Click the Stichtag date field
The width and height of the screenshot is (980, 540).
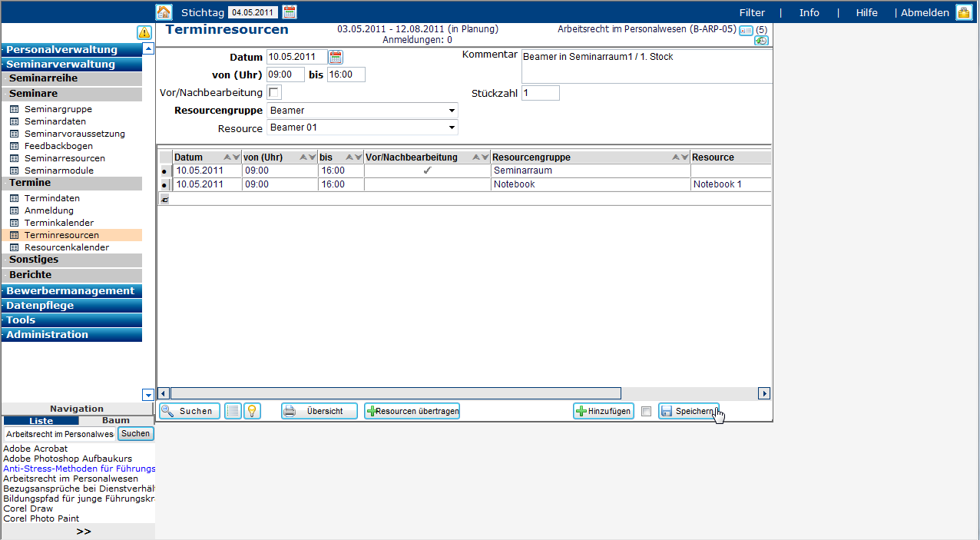tap(253, 12)
